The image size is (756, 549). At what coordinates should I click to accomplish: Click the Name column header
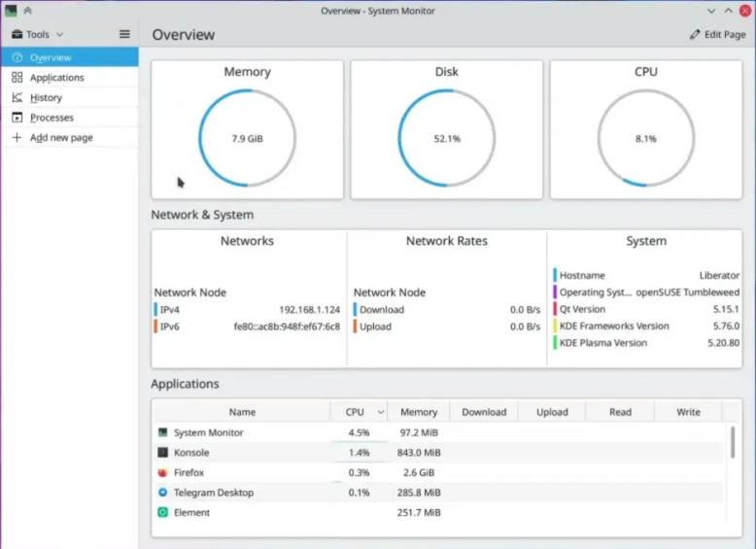pos(242,412)
